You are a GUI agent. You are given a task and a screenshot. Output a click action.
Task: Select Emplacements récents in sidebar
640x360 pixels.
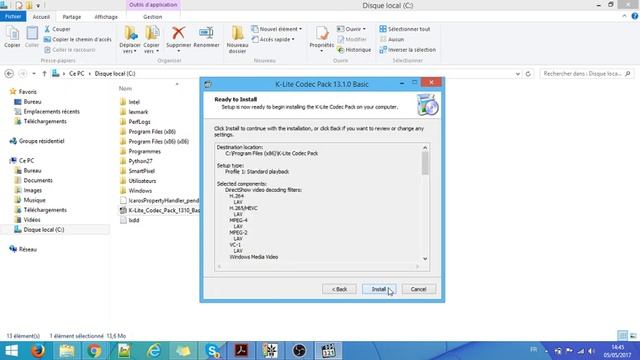click(51, 111)
